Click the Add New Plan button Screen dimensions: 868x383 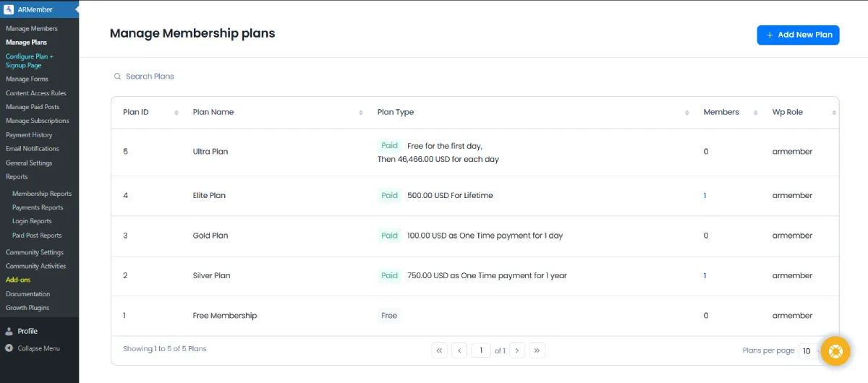pyautogui.click(x=798, y=35)
